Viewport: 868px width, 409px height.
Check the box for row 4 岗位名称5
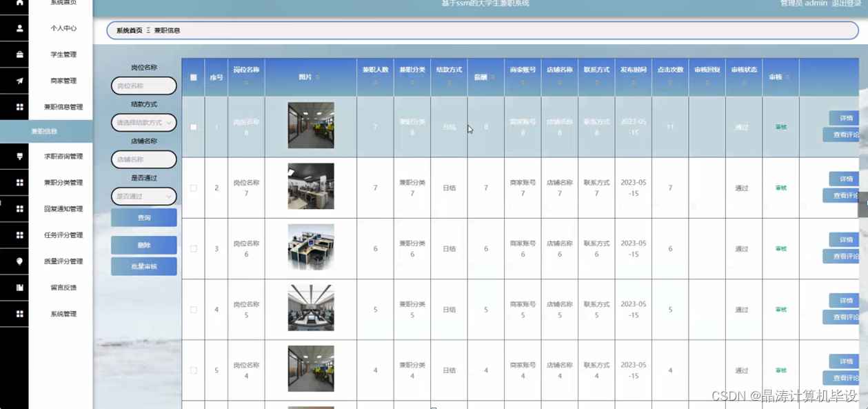pyautogui.click(x=194, y=310)
